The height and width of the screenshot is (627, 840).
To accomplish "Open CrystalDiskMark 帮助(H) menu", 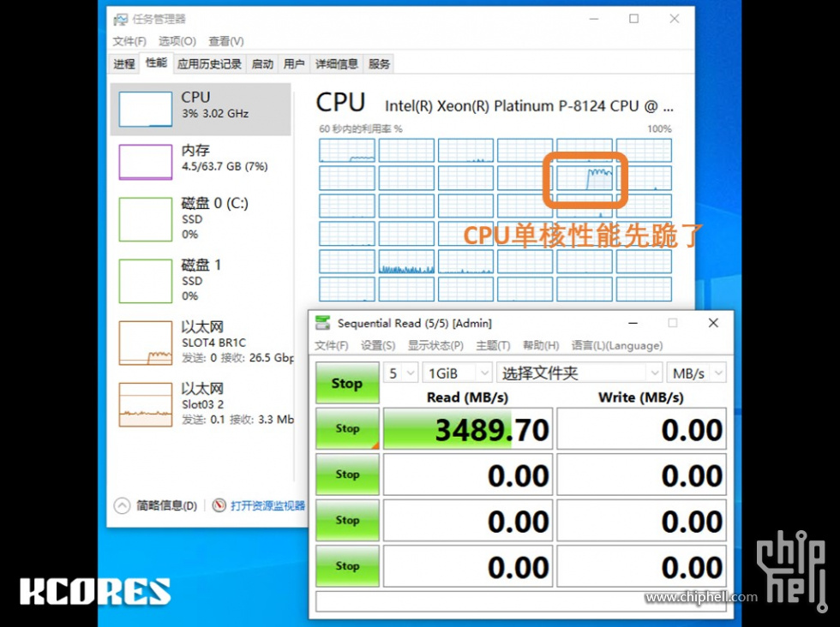I will (541, 346).
